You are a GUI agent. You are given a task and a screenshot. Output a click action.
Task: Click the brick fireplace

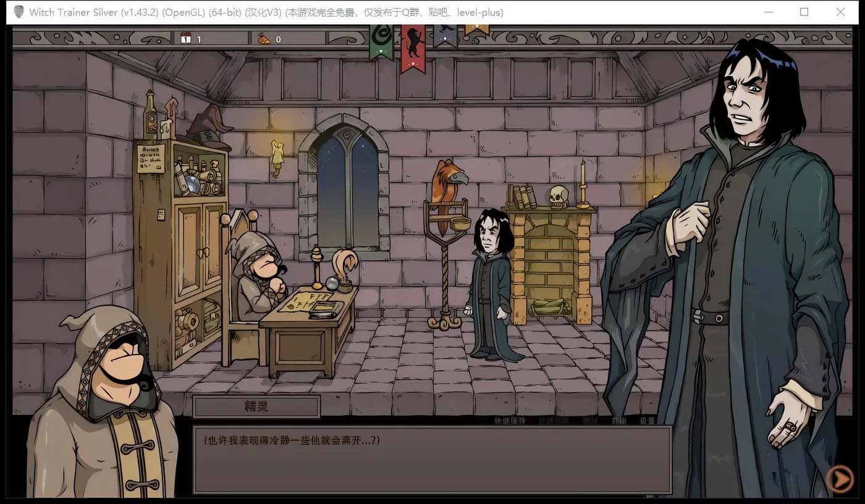point(549,266)
